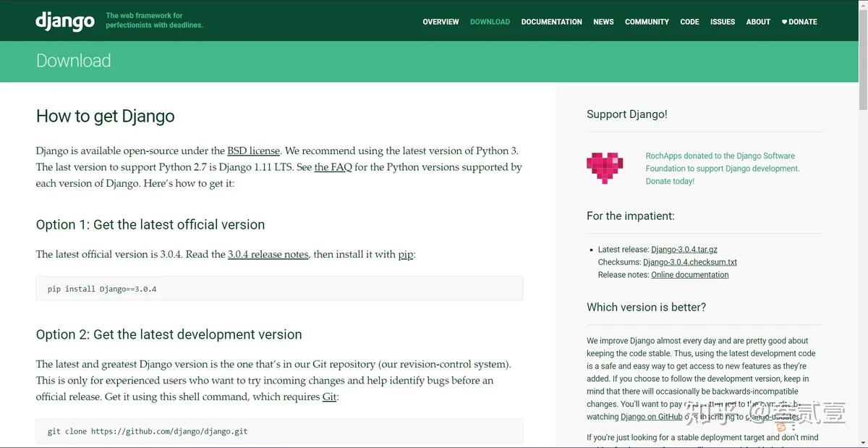Click the django logo

[x=65, y=21]
